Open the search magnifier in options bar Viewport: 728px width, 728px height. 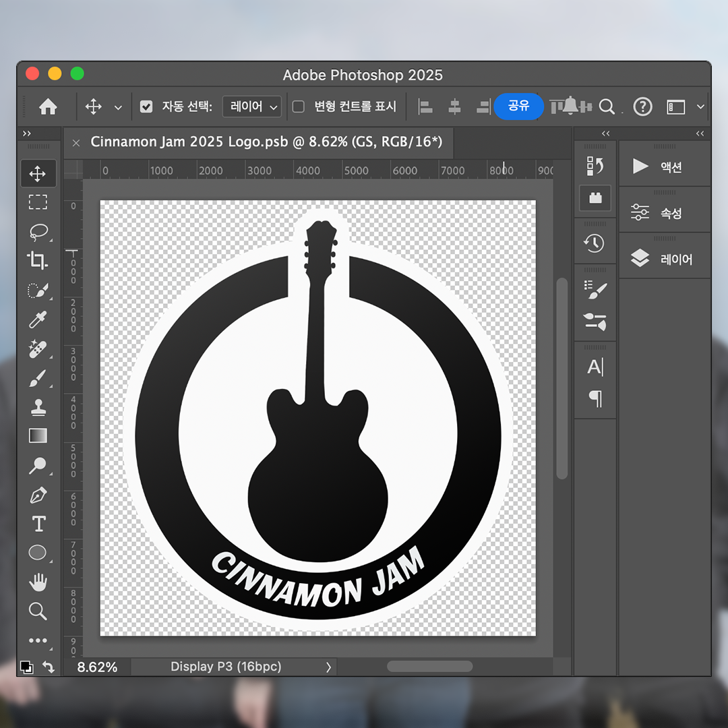tap(607, 107)
